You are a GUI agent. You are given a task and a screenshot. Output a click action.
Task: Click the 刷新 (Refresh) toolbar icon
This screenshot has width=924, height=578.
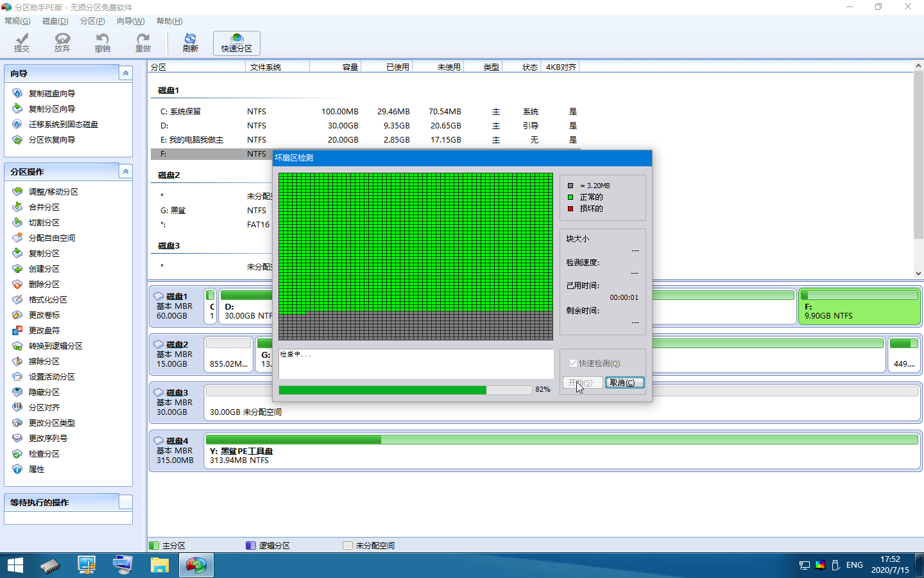(191, 43)
